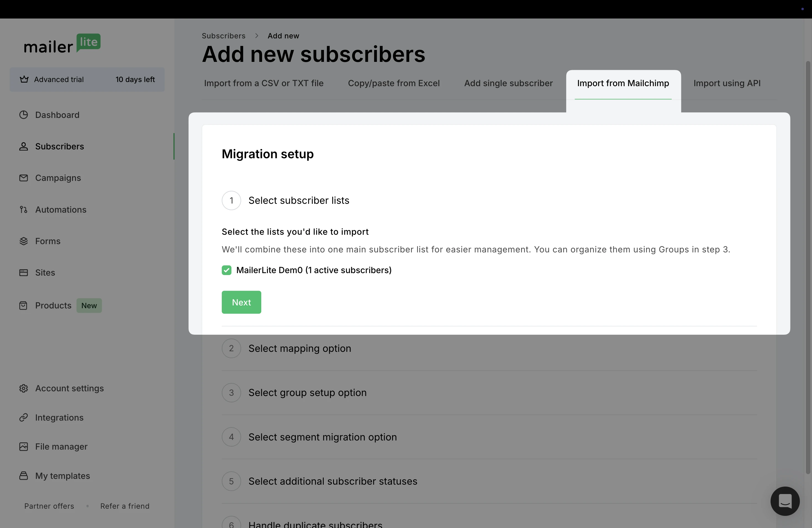Uncheck MailerLite Dem0 list checkbox

tap(226, 270)
